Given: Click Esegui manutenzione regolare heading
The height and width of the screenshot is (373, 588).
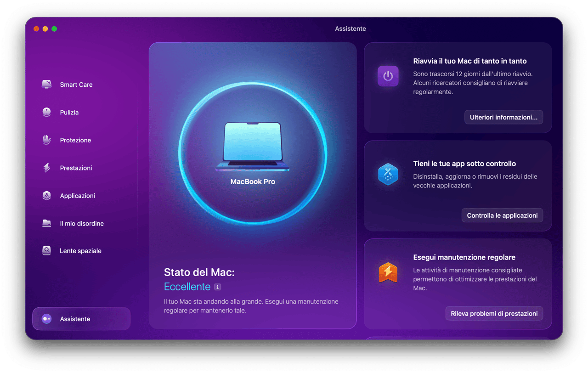Looking at the screenshot, I should point(464,257).
